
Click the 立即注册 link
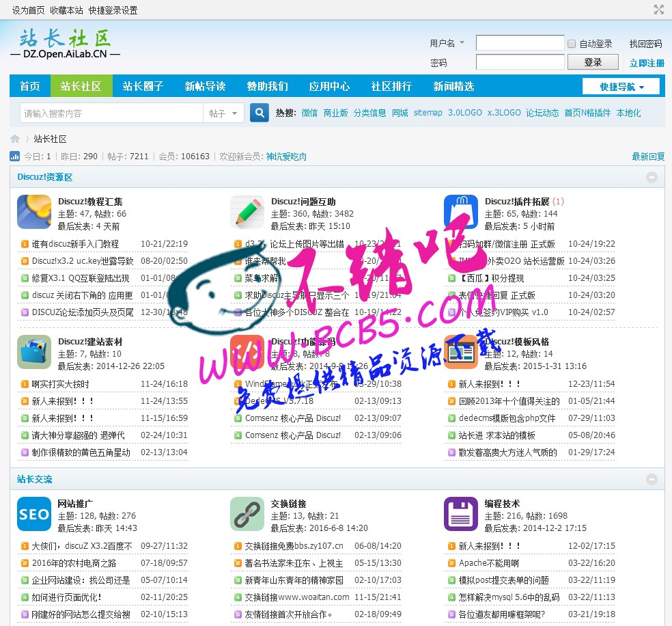pyautogui.click(x=647, y=63)
